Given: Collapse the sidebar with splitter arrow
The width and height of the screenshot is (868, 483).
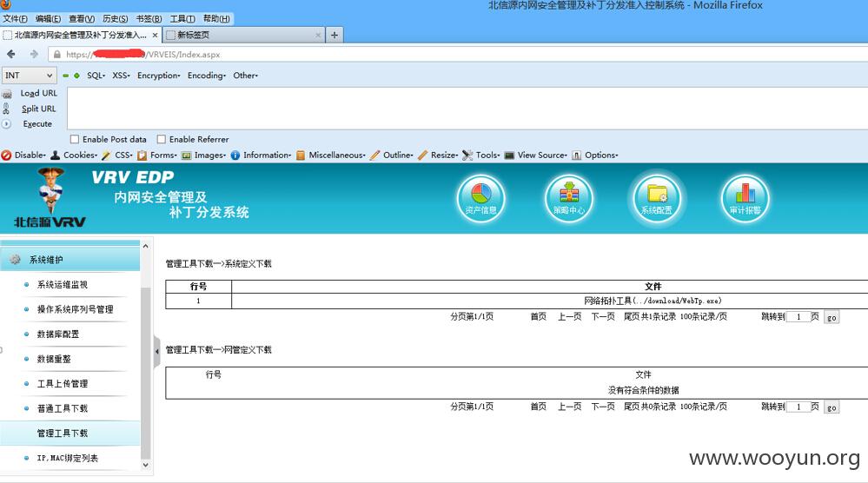Looking at the screenshot, I should pyautogui.click(x=156, y=351).
